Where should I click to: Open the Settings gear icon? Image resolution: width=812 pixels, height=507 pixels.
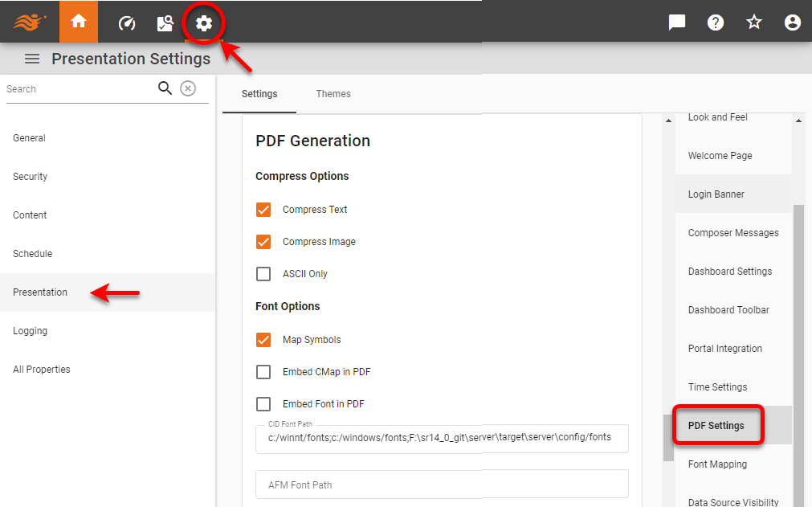(203, 22)
